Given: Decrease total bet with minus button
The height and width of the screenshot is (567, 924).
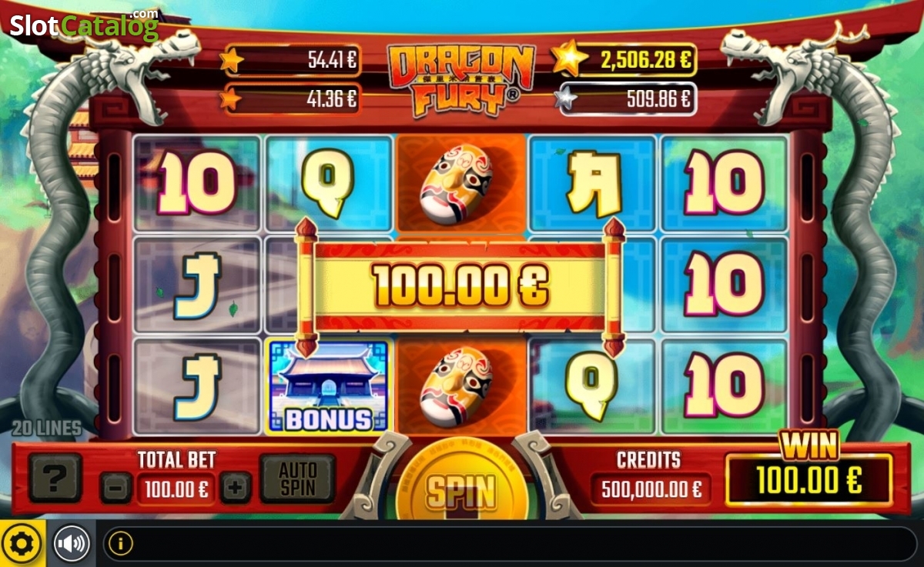Looking at the screenshot, I should [x=116, y=488].
